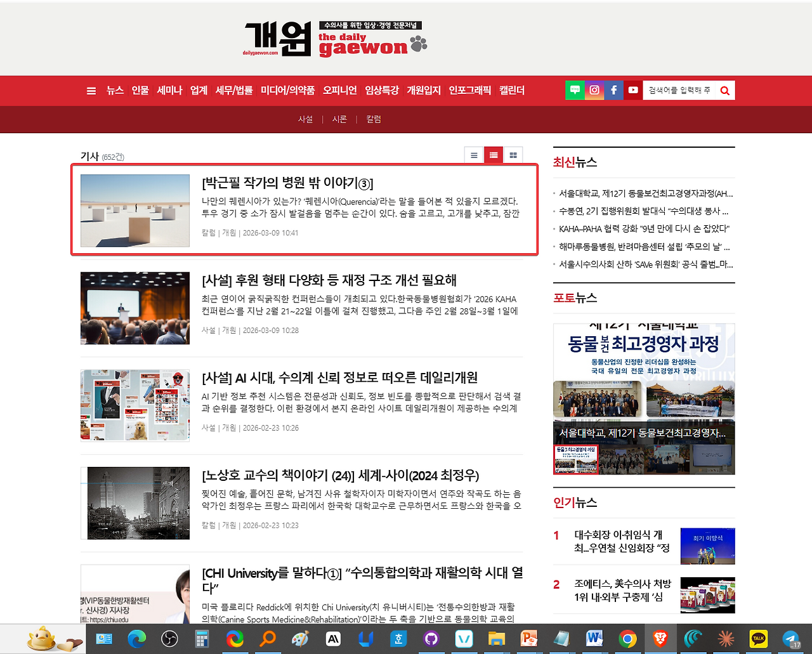Select the 오피니언 menu
Image resolution: width=812 pixels, height=654 pixels.
click(x=340, y=91)
